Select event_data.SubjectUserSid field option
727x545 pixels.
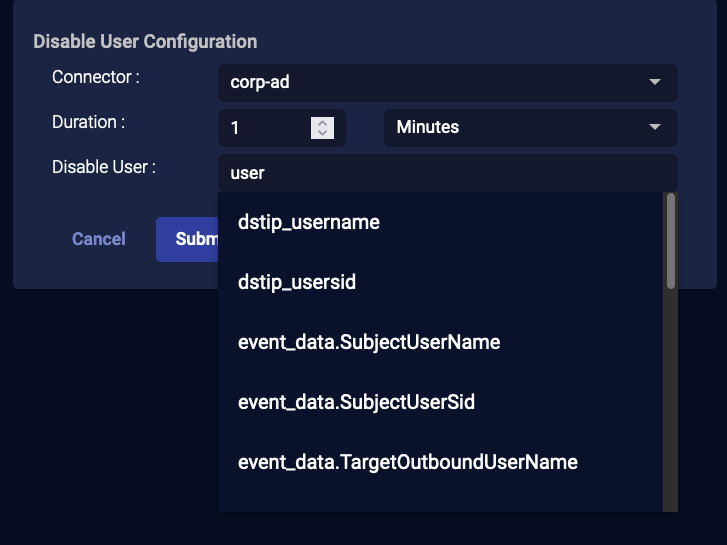[x=356, y=402]
